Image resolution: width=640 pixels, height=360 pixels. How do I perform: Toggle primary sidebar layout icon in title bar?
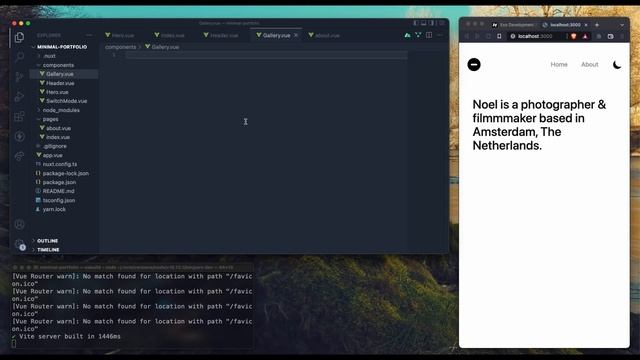(416, 23)
